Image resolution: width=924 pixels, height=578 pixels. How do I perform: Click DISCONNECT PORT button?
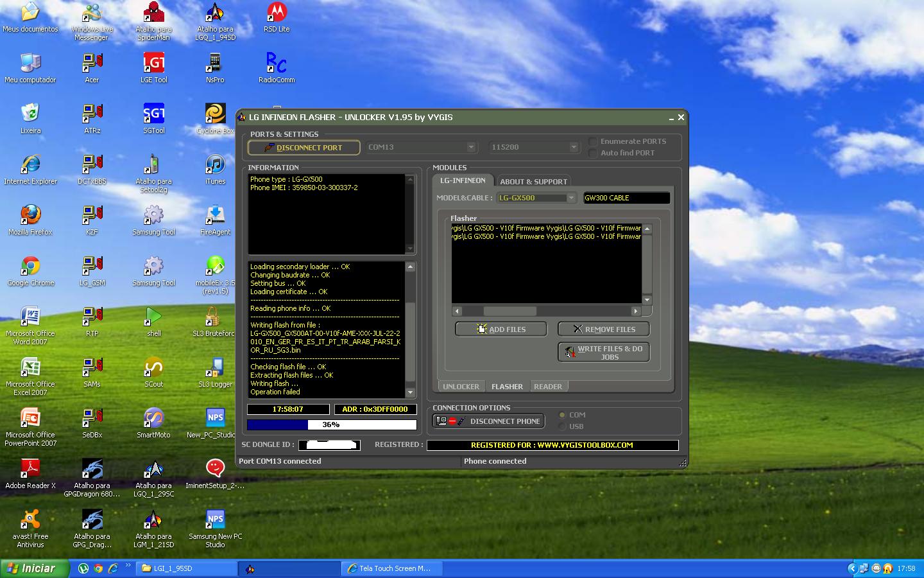click(x=304, y=148)
